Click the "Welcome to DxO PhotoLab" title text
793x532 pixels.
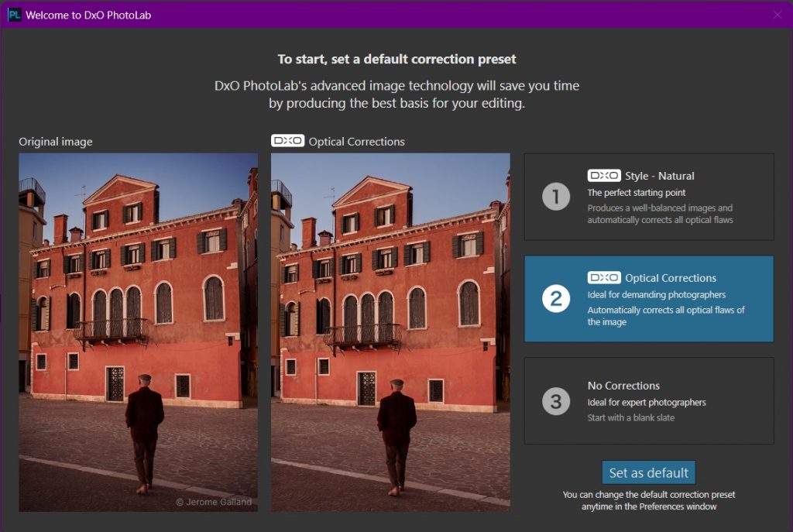tap(88, 15)
